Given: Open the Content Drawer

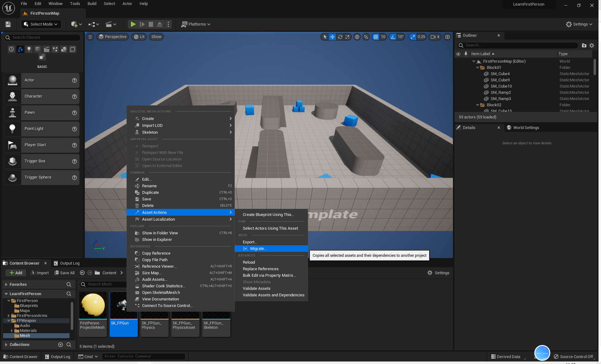Looking at the screenshot, I should 20,357.
